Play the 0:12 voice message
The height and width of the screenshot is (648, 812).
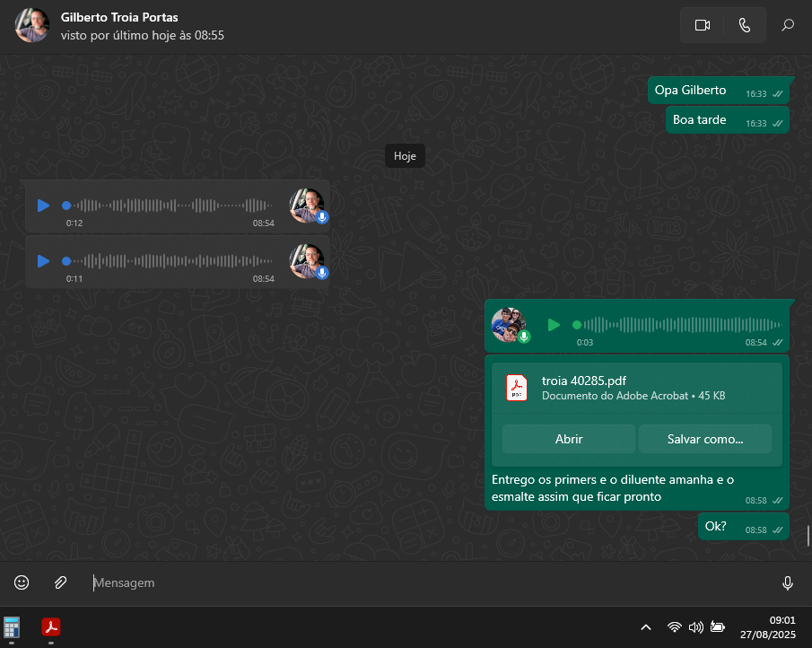[43, 206]
